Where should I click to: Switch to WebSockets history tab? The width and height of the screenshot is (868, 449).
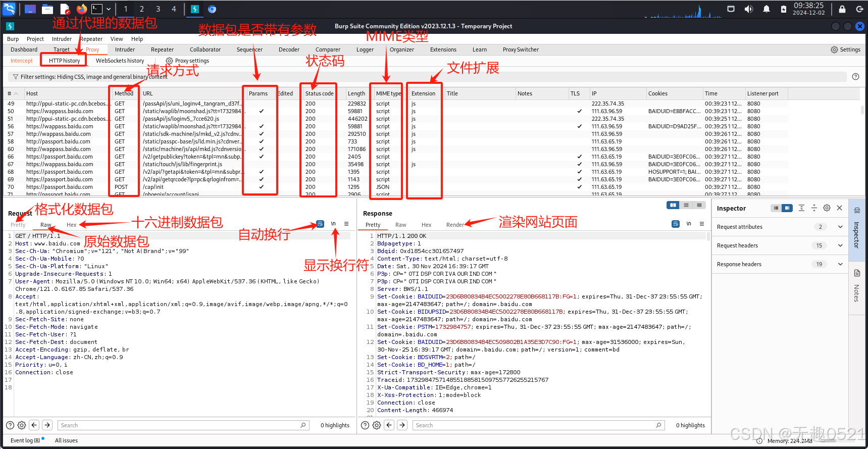[x=120, y=61]
